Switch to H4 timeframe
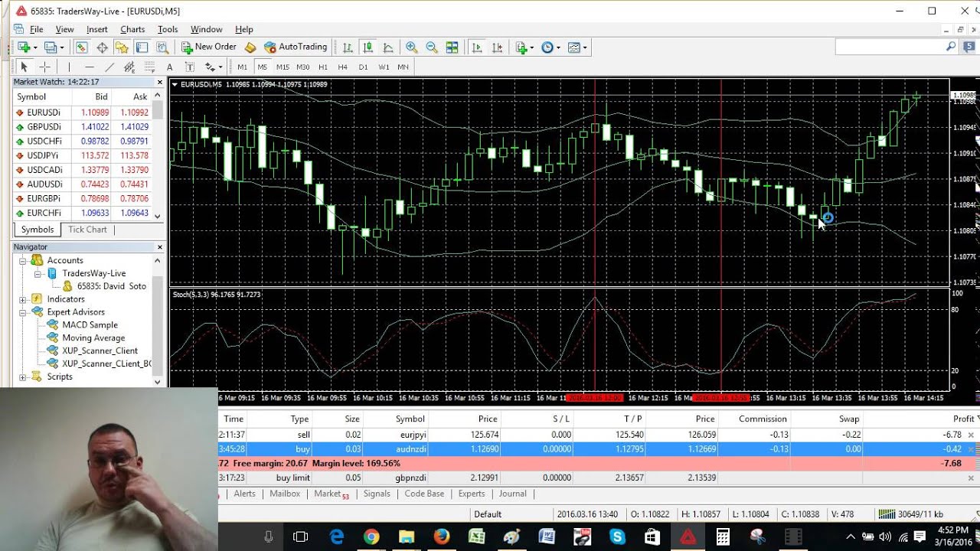Screen dimensions: 980x551 [343, 67]
